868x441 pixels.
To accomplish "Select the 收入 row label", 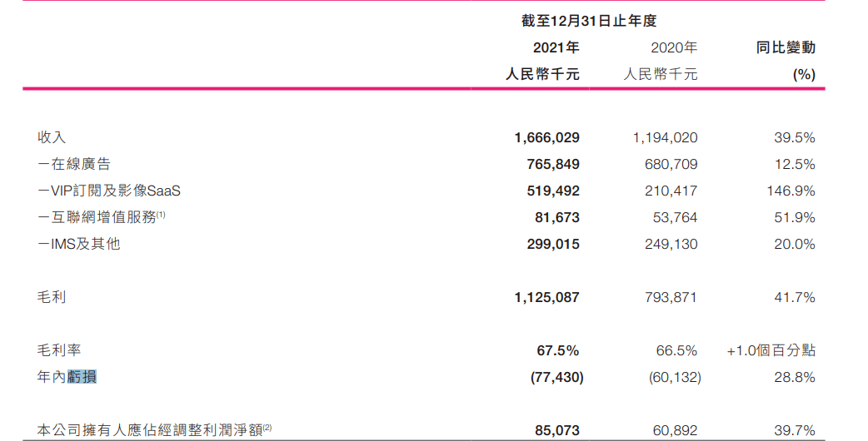I will [52, 137].
